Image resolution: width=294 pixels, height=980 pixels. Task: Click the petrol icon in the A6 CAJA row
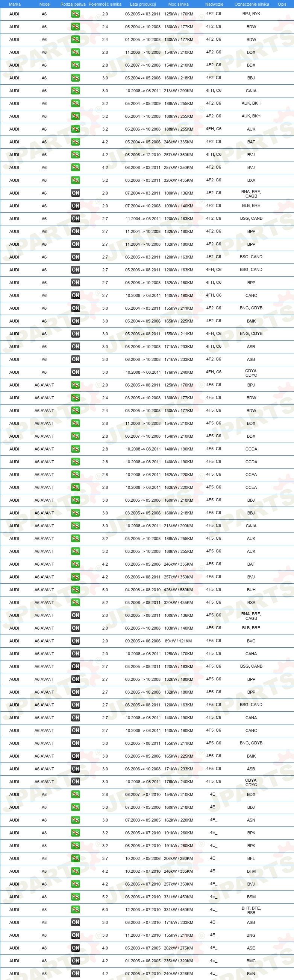click(x=75, y=91)
